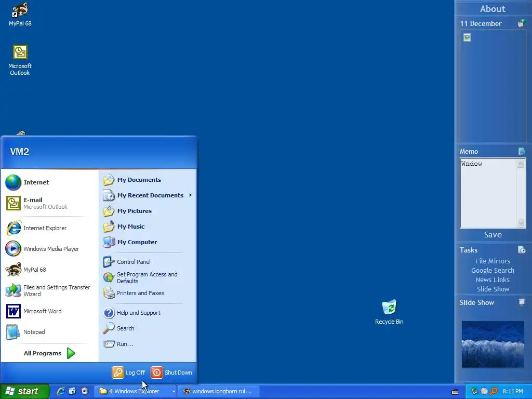Launch Internet Explorer from Quick Launch
This screenshot has width=532, height=399.
pos(61,391)
